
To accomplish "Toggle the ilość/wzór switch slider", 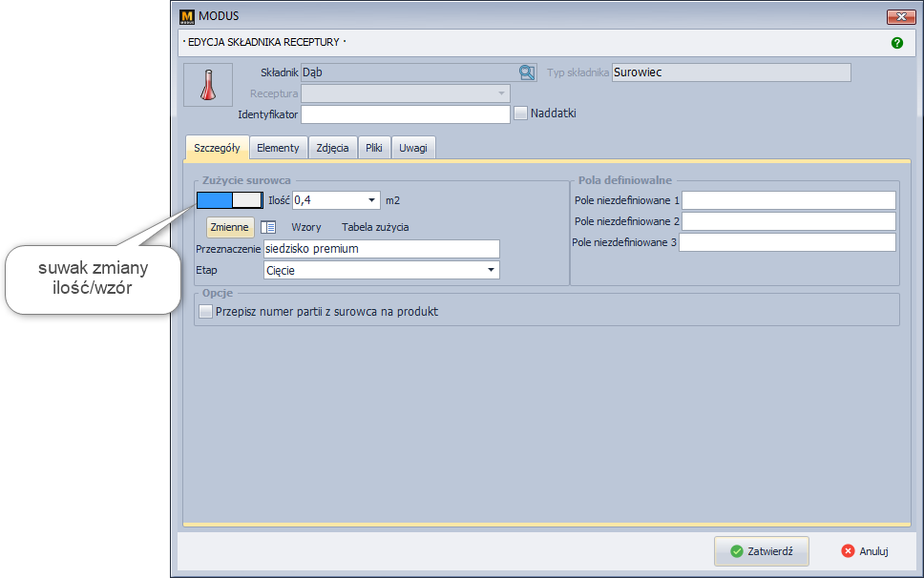I will [229, 199].
